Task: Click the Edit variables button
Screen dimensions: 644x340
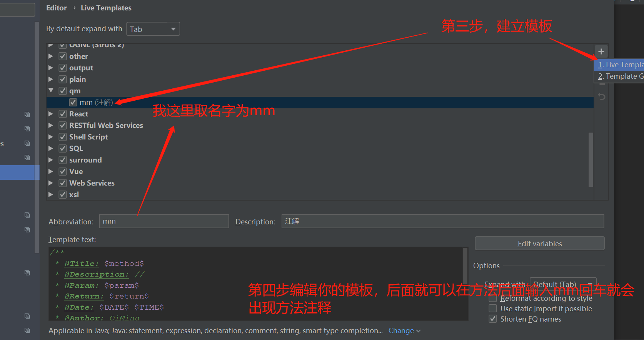Action: (x=539, y=244)
